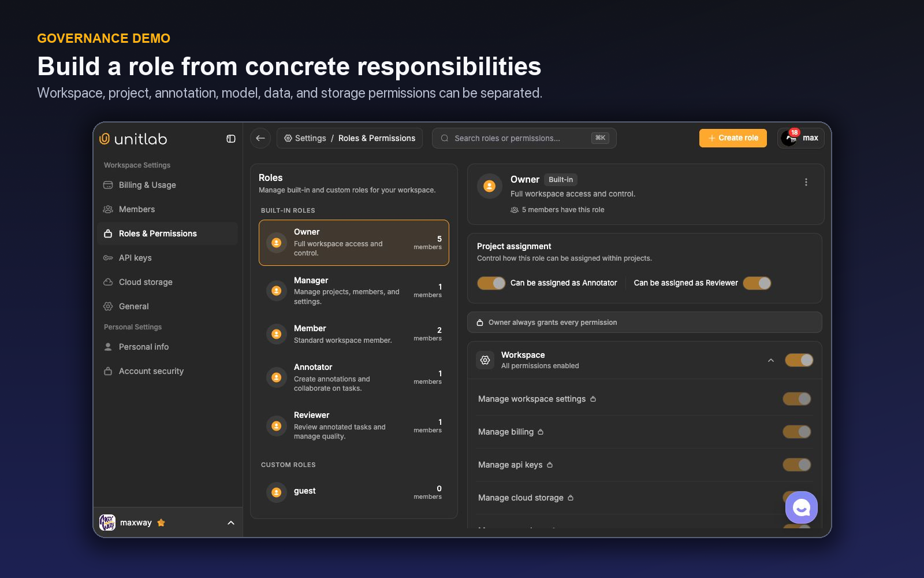Click the Owner role avatar icon in list
Screen dimensions: 924x578
point(277,243)
